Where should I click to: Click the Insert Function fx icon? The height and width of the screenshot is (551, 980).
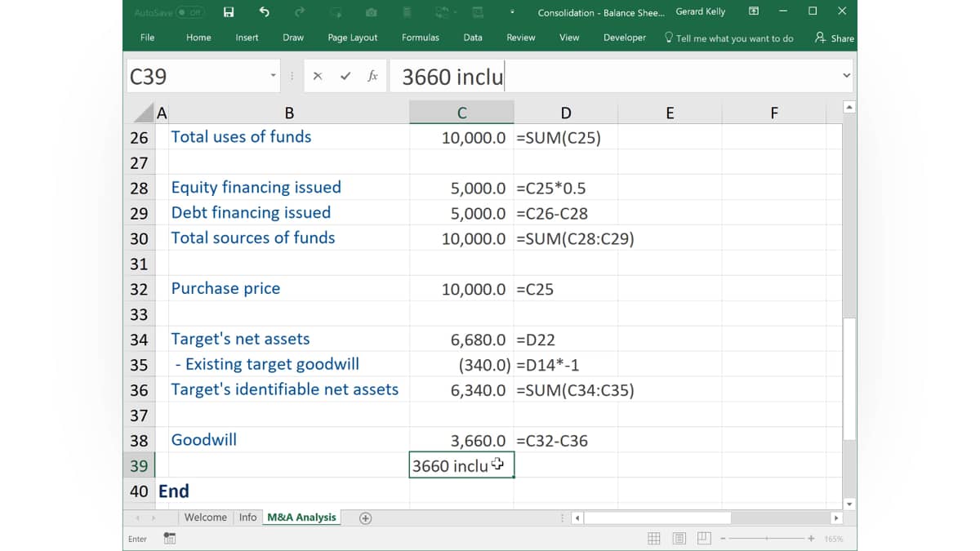[x=372, y=76]
